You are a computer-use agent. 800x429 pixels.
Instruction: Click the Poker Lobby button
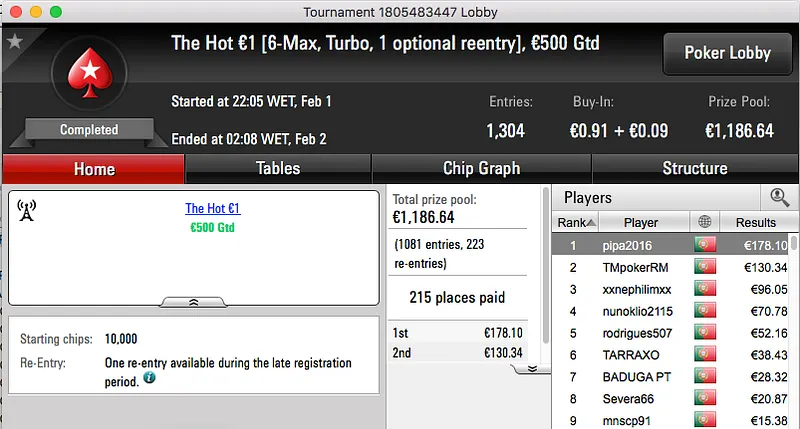(x=725, y=53)
